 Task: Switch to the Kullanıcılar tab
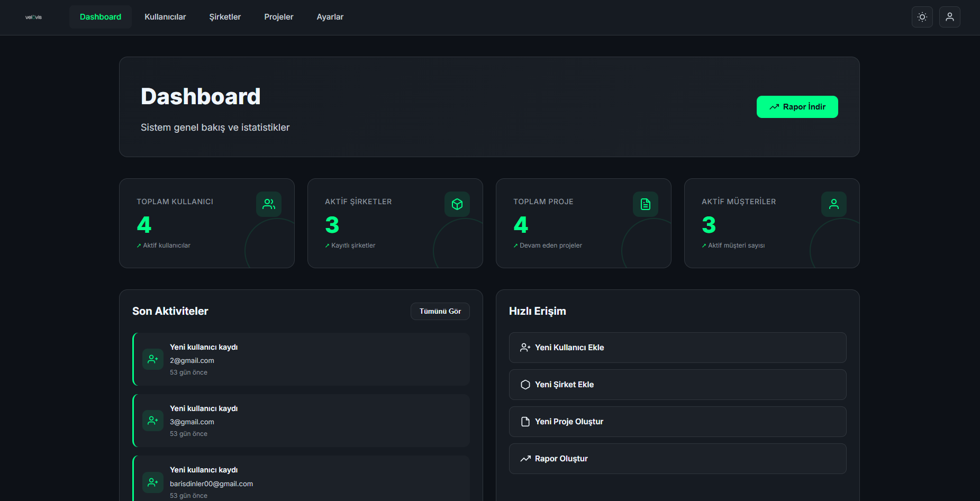point(165,17)
